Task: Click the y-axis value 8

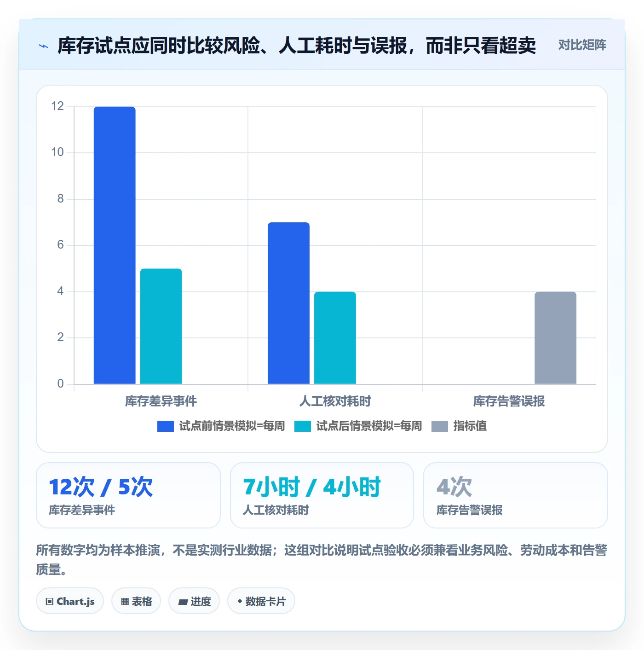Action: [61, 199]
